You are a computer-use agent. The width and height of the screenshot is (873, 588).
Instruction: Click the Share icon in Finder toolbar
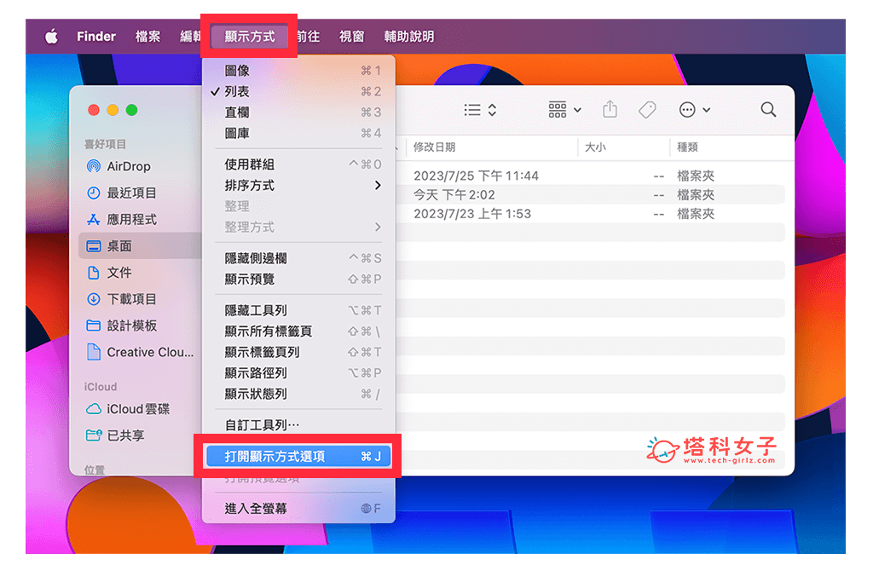tap(610, 110)
